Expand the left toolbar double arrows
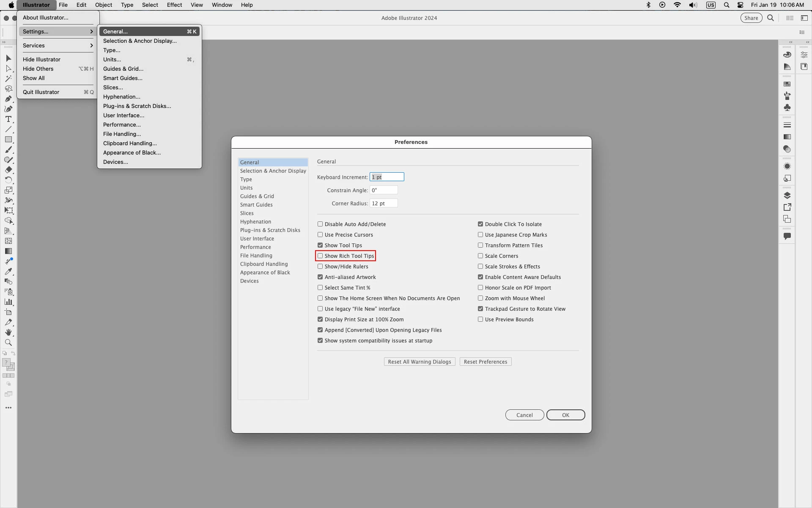 tap(4, 42)
